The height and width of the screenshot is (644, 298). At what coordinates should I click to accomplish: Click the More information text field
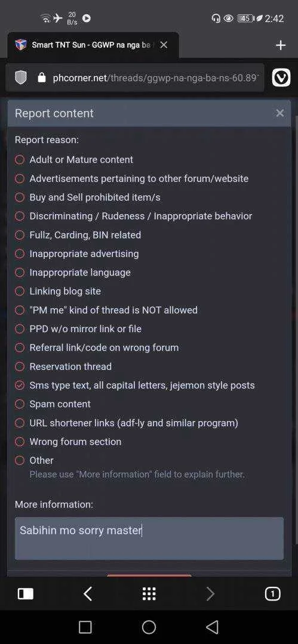pos(149,538)
